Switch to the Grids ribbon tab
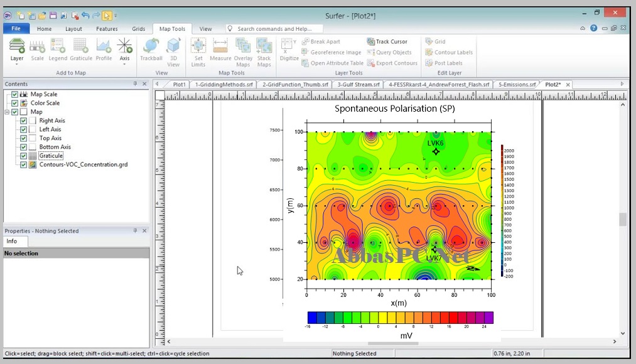 pos(138,29)
